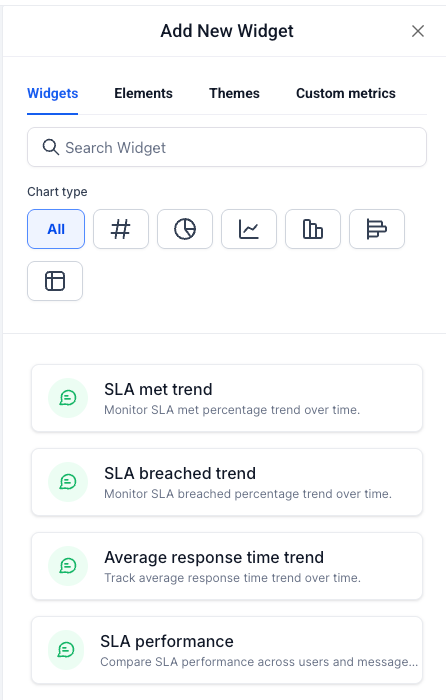Image resolution: width=446 pixels, height=700 pixels.
Task: Add the Average response time trend widget
Action: tap(227, 566)
